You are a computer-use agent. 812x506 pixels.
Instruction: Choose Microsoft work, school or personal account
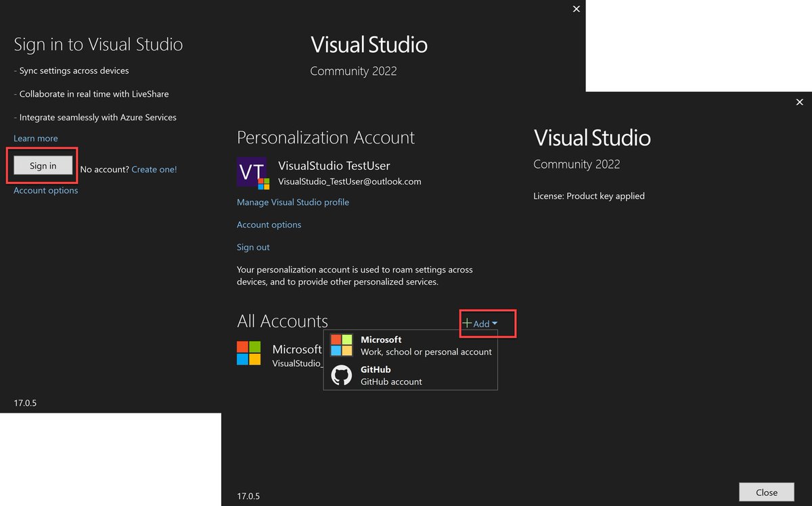point(411,345)
